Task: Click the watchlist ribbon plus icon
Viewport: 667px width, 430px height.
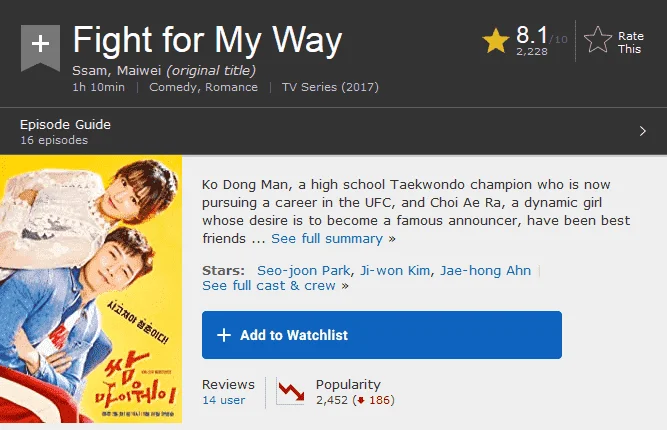Action: (x=40, y=48)
